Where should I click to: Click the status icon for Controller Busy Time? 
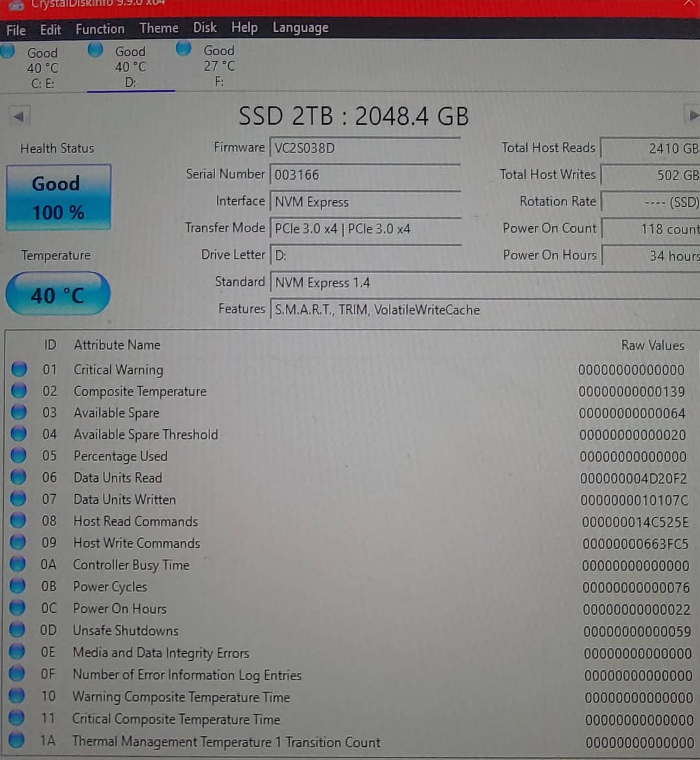pyautogui.click(x=18, y=564)
